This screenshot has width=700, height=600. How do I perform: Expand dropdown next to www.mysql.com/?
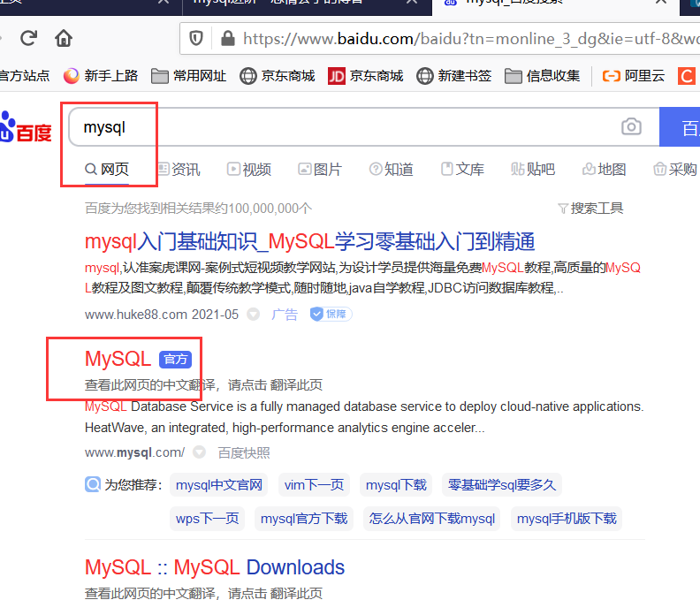199,452
